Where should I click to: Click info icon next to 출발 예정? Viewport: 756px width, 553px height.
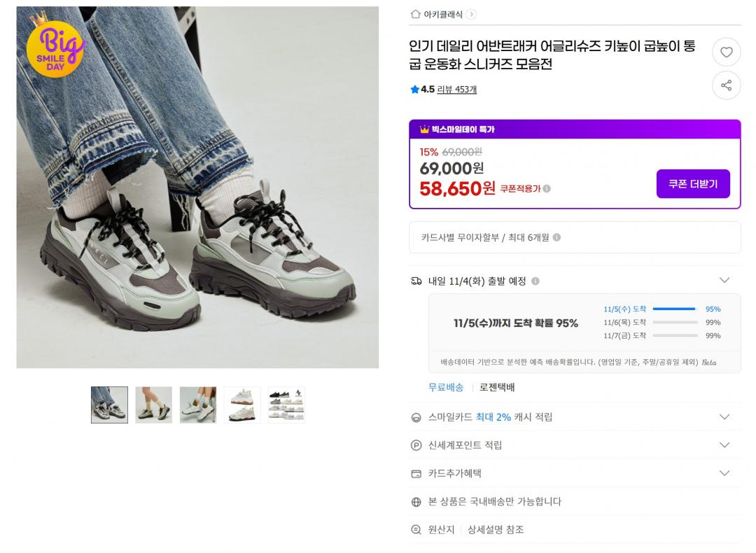pyautogui.click(x=535, y=281)
